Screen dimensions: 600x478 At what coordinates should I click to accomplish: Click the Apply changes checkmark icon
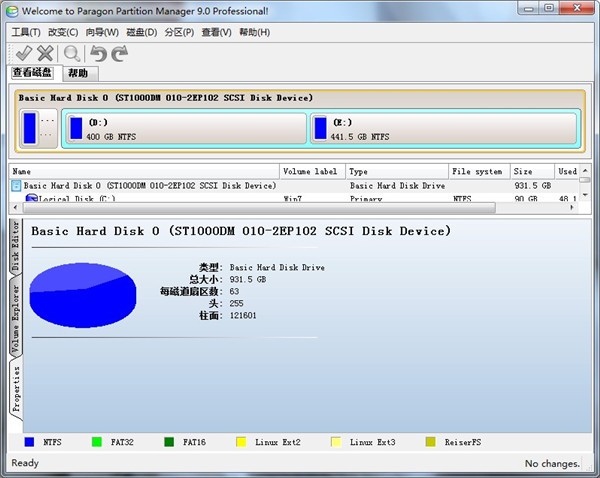[x=22, y=53]
